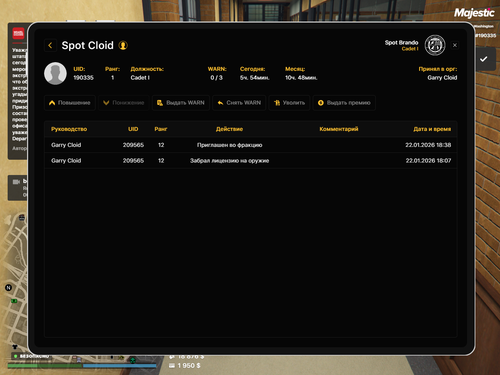Click the N compass marker on the minimap
Image resolution: width=500 pixels, height=375 pixels.
point(9,287)
